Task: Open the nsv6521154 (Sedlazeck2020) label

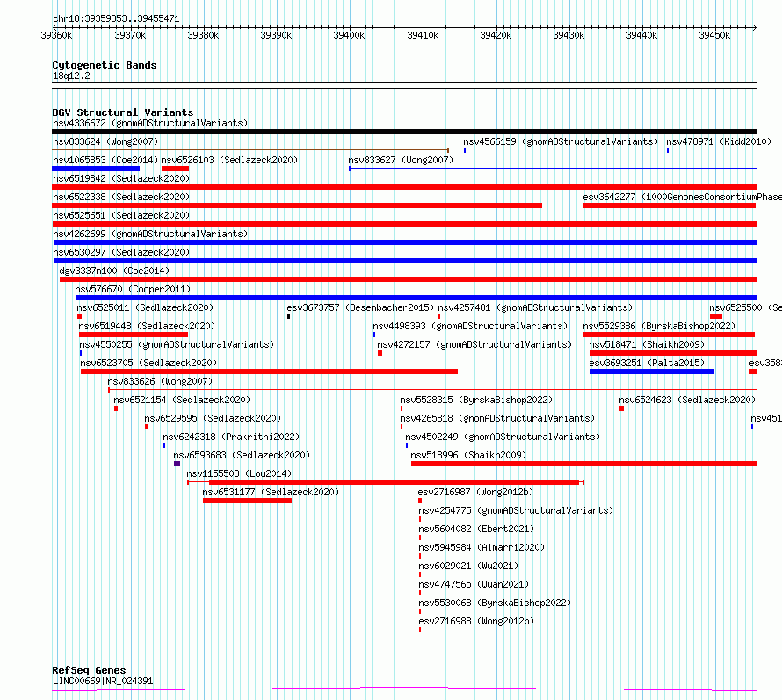Action: (x=182, y=400)
